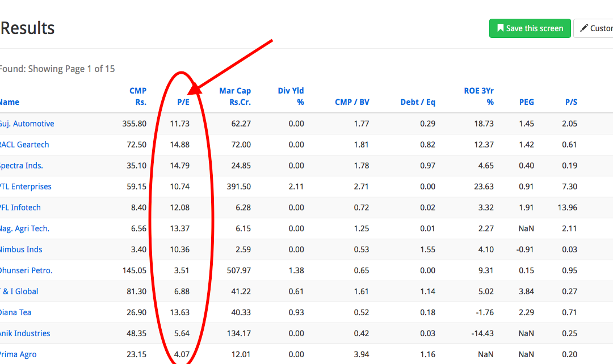Open the PFL Infotech company link
This screenshot has height=364, width=613.
pos(20,208)
